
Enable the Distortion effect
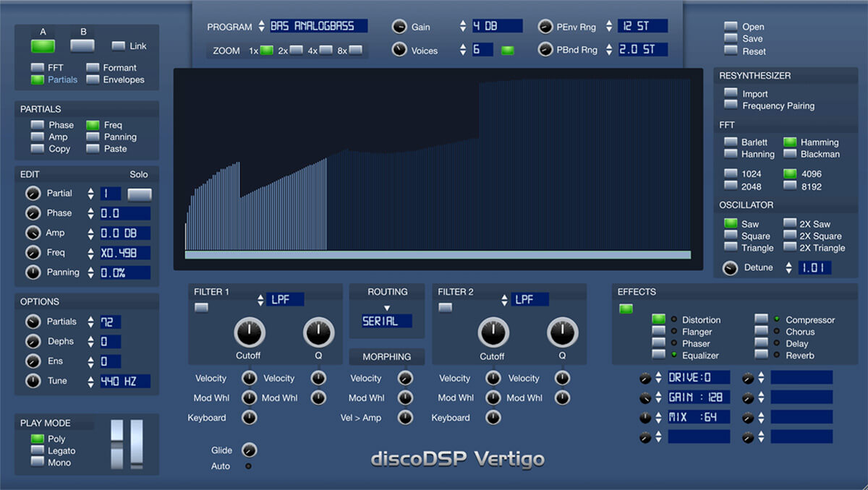tap(658, 319)
